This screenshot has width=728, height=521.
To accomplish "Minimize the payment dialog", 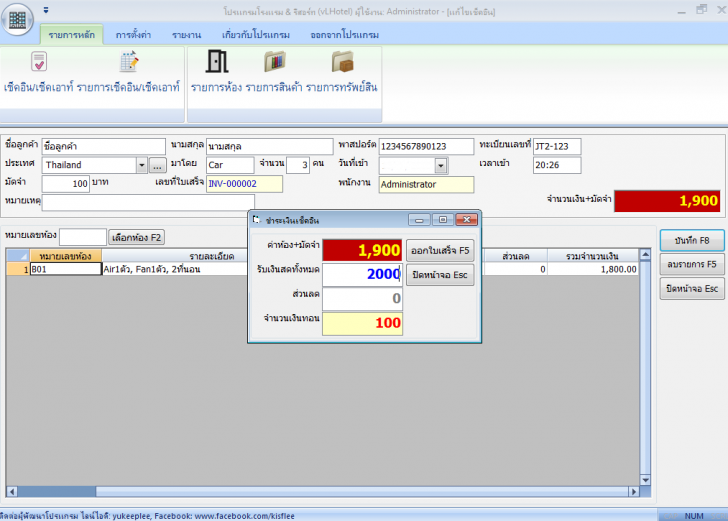I will coord(419,220).
